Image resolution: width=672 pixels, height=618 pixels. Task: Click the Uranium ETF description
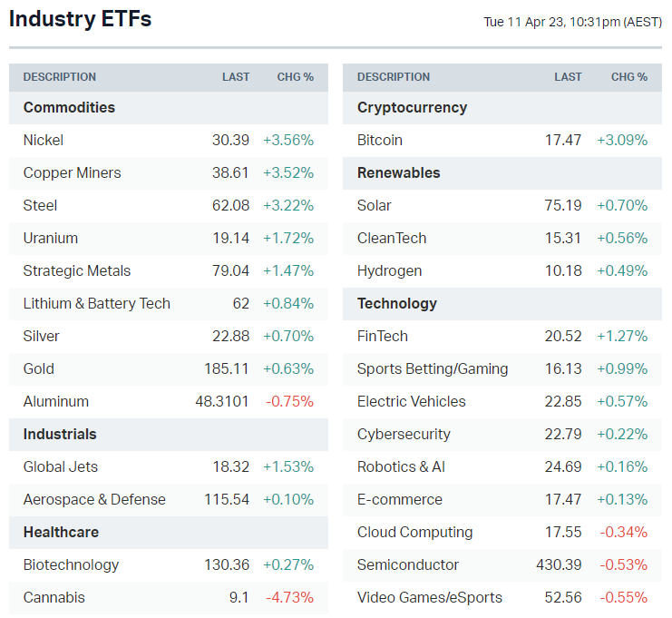51,238
